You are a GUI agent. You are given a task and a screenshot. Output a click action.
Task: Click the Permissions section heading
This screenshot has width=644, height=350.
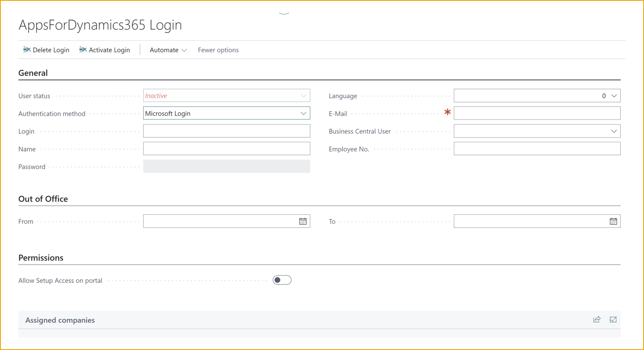(x=41, y=258)
